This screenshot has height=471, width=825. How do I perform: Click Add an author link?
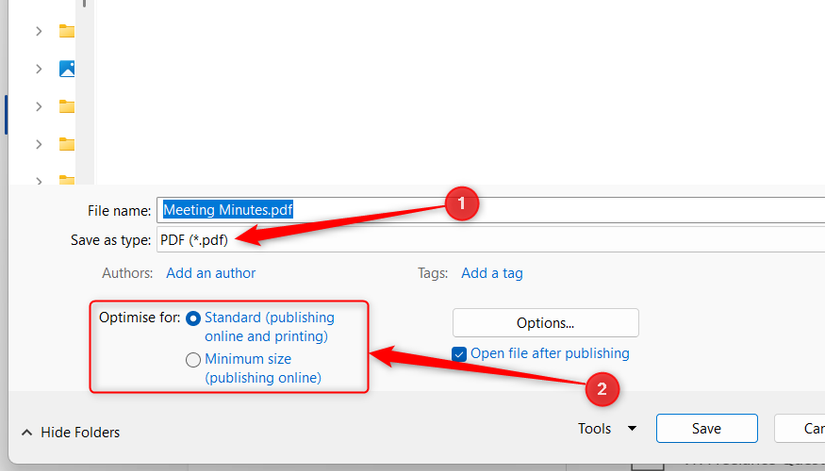[211, 273]
